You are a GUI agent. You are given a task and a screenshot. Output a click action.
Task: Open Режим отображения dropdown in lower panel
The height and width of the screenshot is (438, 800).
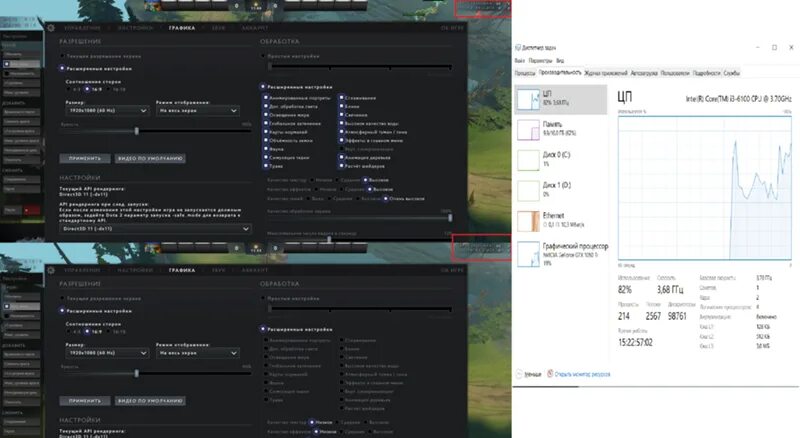pyautogui.click(x=197, y=353)
